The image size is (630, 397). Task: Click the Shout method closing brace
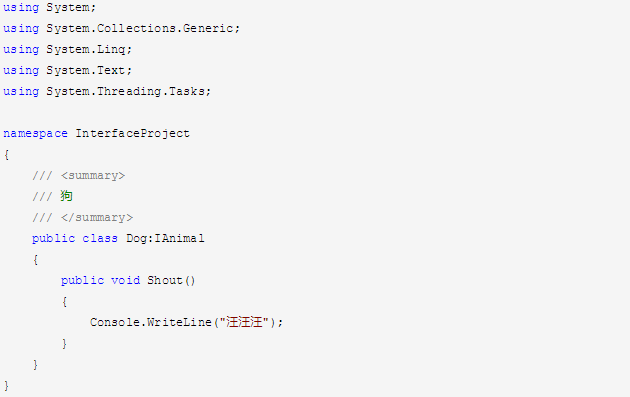click(64, 344)
